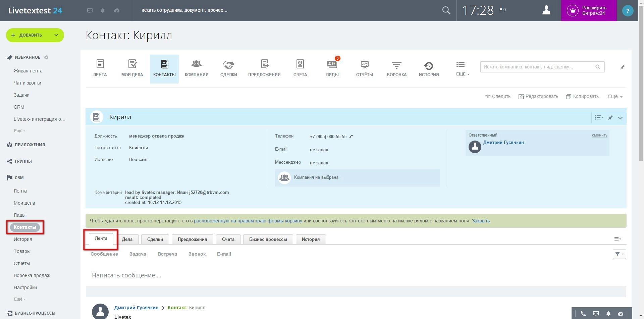
Task: Click the сменить responsible link
Action: tap(599, 135)
